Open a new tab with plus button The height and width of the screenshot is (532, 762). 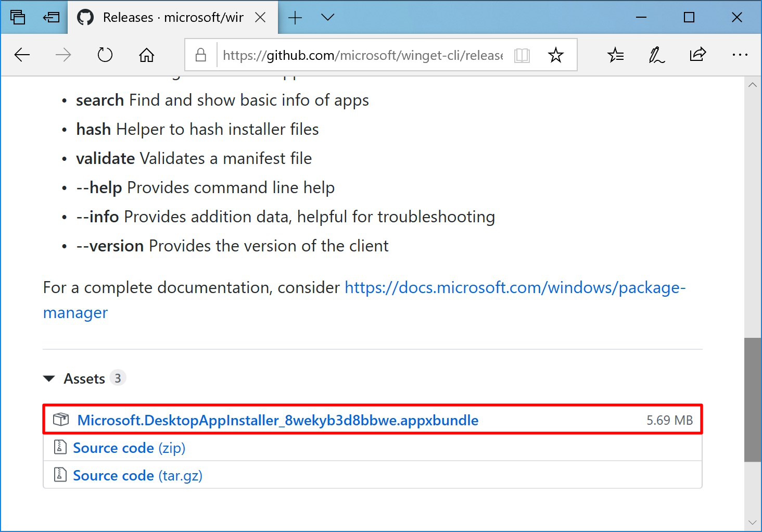[295, 18]
